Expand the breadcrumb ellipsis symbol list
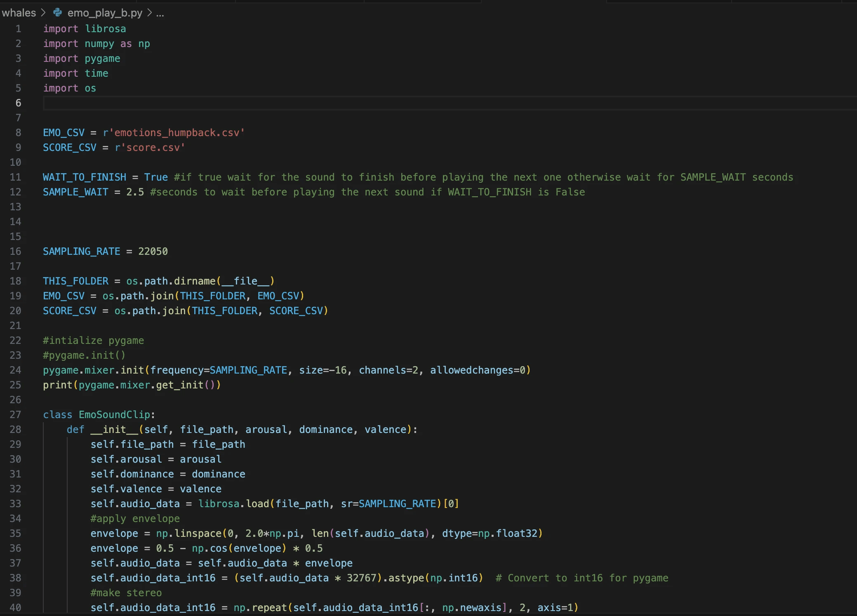This screenshot has width=857, height=616. 160,13
